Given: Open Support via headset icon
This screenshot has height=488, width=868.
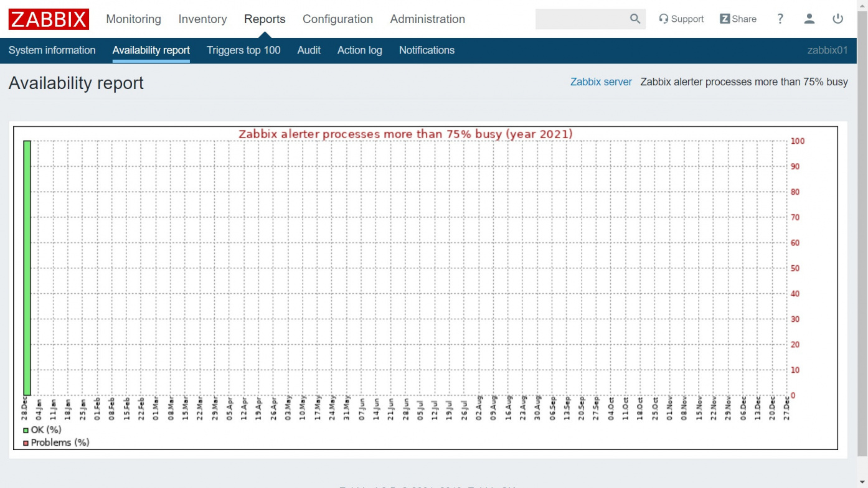Looking at the screenshot, I should [x=664, y=19].
